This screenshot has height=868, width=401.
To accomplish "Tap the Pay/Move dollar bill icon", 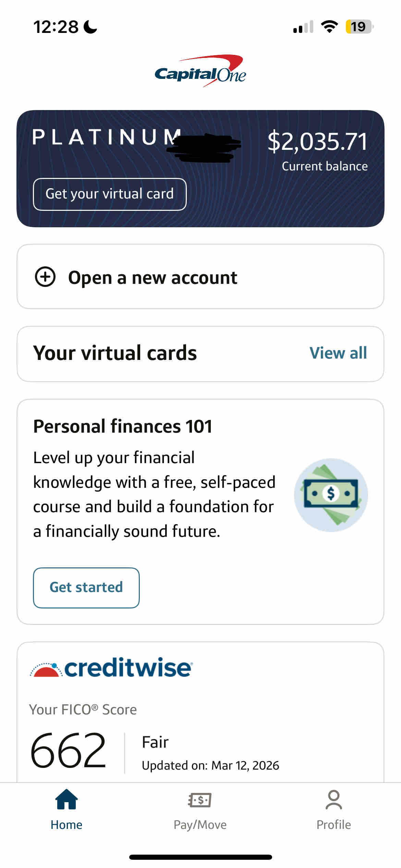I will tap(200, 800).
